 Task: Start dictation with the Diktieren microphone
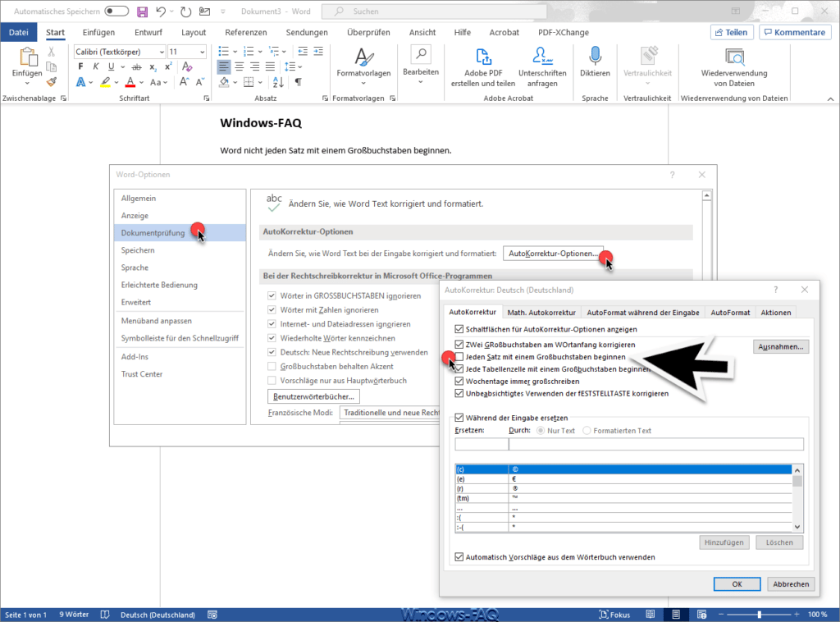(x=595, y=62)
